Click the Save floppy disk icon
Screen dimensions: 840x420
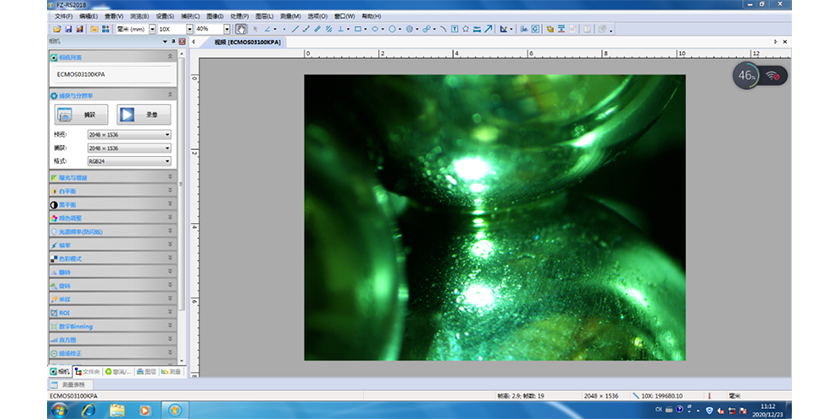coord(69,29)
